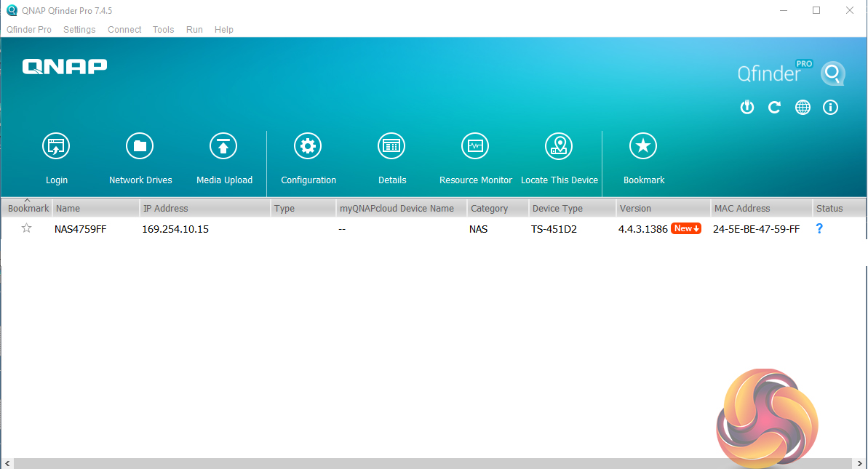Click the New firmware update badge
Viewport: 868px width, 469px height.
686,228
